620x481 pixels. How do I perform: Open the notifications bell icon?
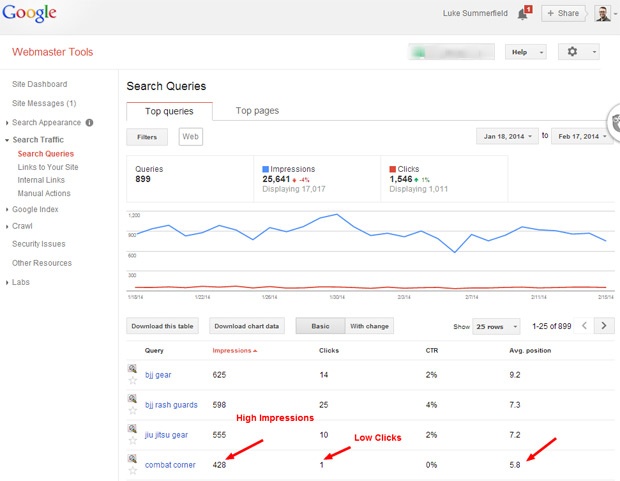click(524, 13)
